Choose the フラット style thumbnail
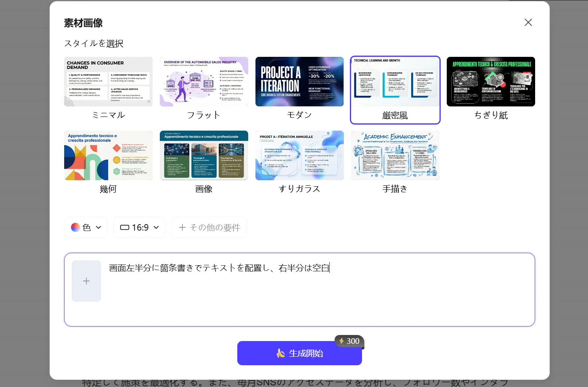 [204, 82]
